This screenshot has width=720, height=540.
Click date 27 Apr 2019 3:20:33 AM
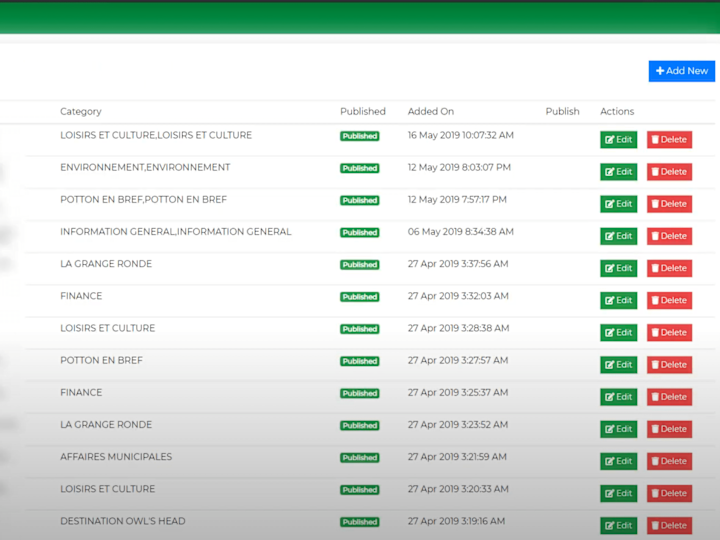click(458, 489)
